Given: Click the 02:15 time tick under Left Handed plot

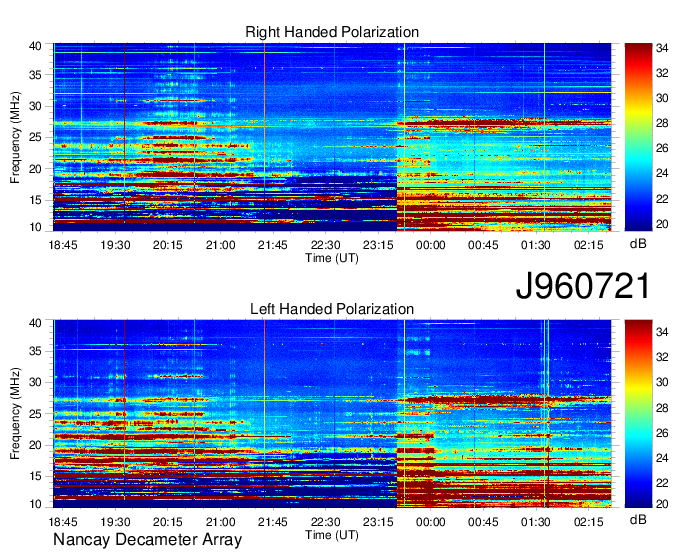Looking at the screenshot, I should pos(588,522).
